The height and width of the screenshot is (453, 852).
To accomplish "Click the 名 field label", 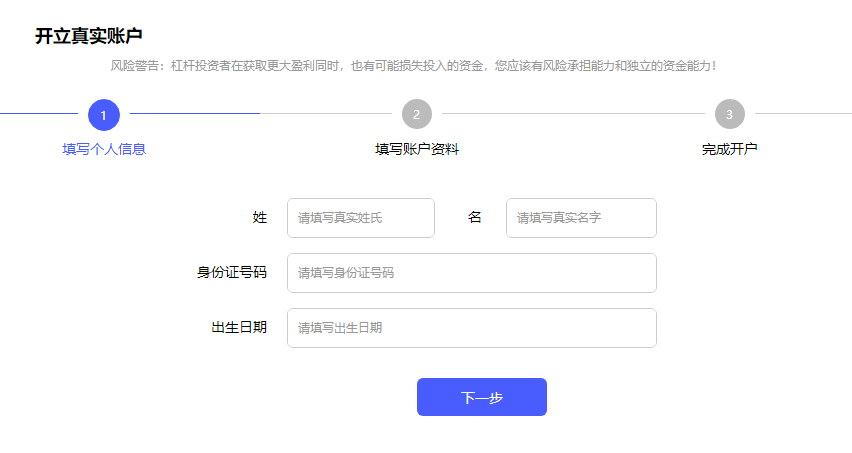I will [474, 217].
